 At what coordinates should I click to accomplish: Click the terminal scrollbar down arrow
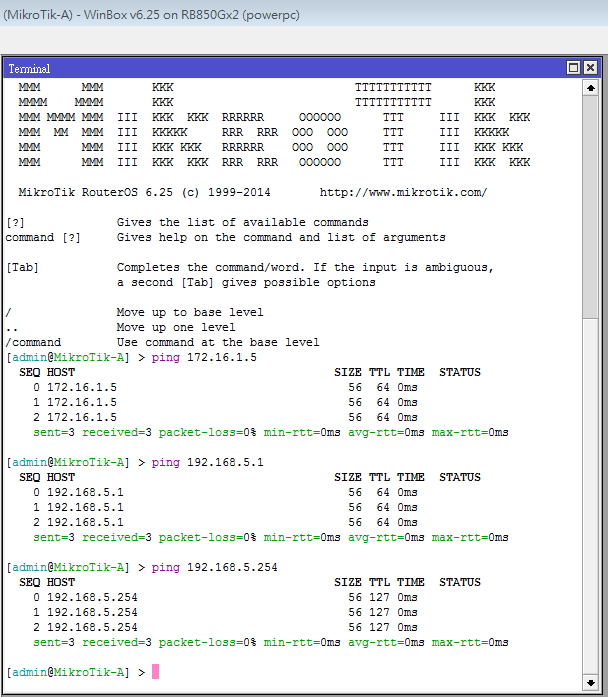[590, 682]
